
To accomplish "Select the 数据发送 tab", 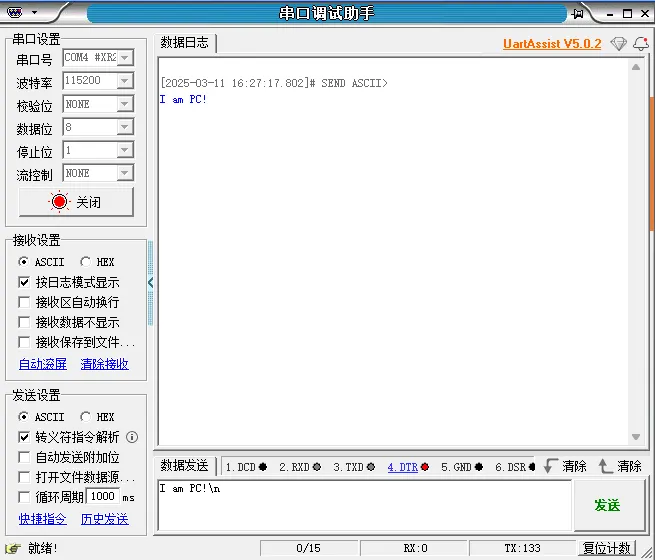I will click(x=185, y=466).
